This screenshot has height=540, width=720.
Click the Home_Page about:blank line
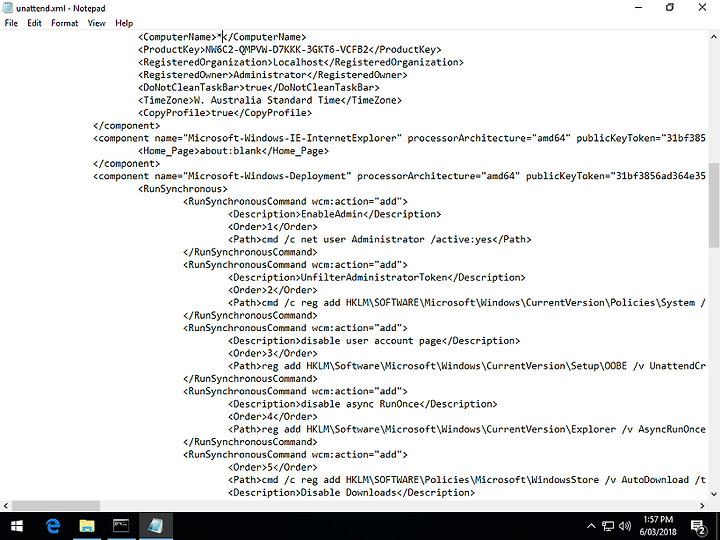click(233, 151)
